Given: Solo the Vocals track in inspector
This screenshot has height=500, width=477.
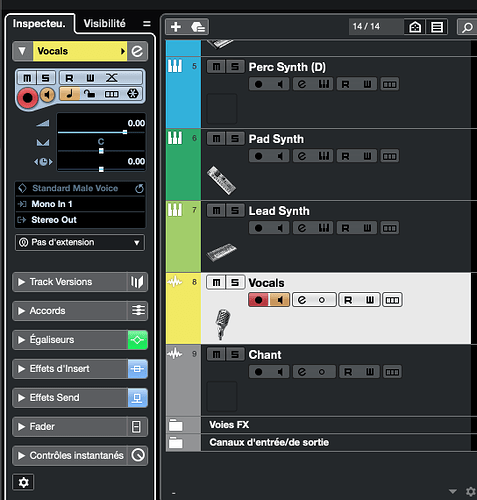Looking at the screenshot, I should point(46,78).
